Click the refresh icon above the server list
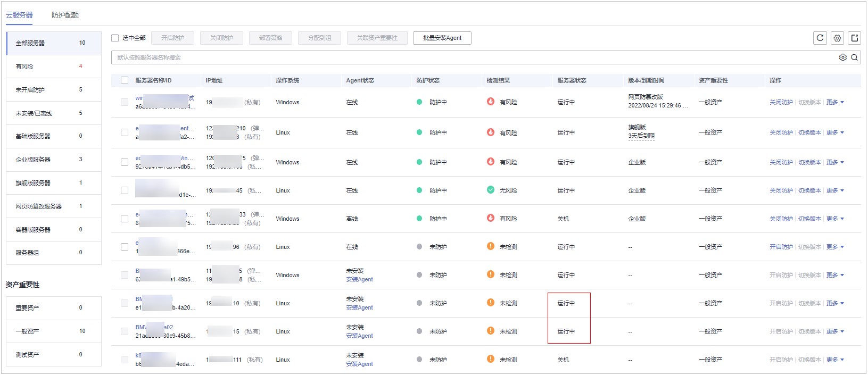This screenshot has height=375, width=868. [820, 38]
